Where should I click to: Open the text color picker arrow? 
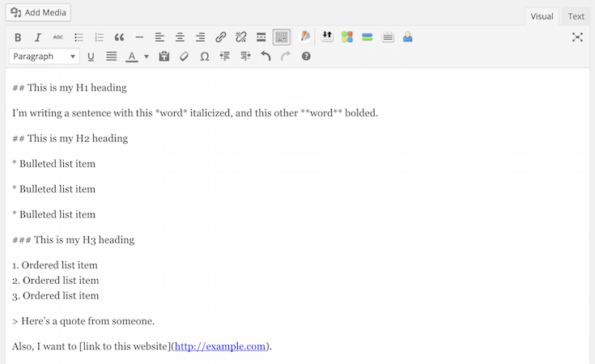(146, 57)
